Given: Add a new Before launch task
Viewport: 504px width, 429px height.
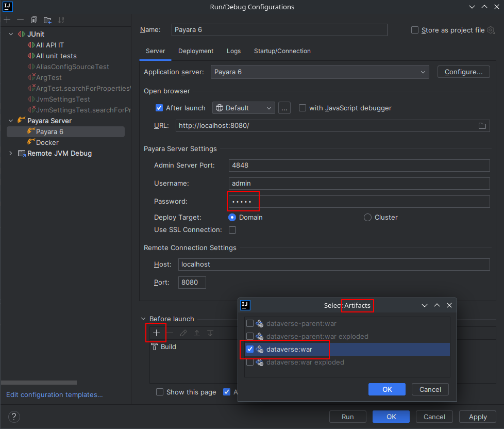Looking at the screenshot, I should 156,333.
